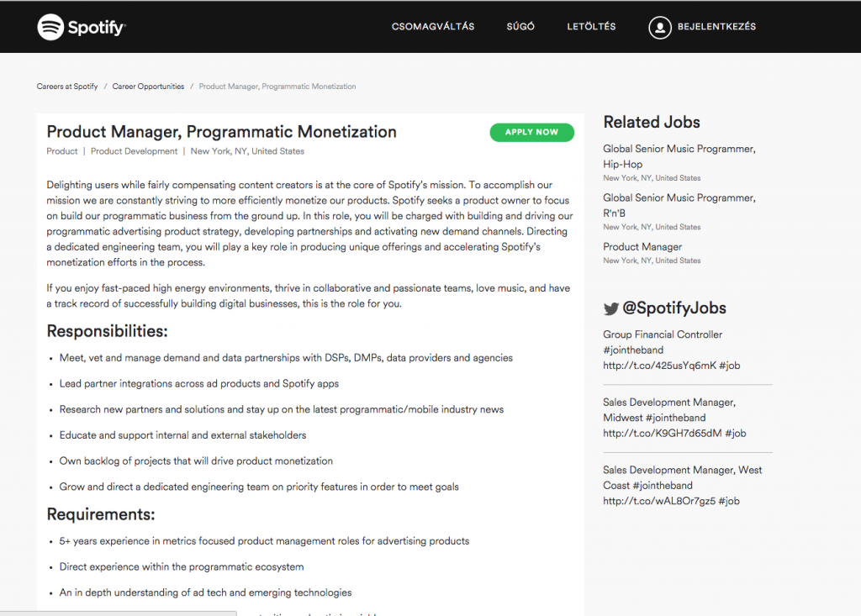Open the Product category link under title

[62, 151]
